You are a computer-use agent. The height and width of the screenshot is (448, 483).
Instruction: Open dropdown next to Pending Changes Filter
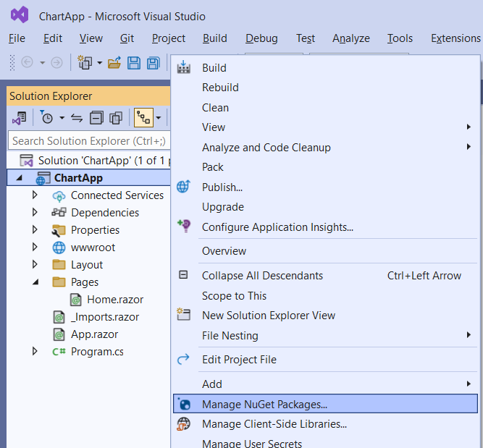(x=62, y=118)
